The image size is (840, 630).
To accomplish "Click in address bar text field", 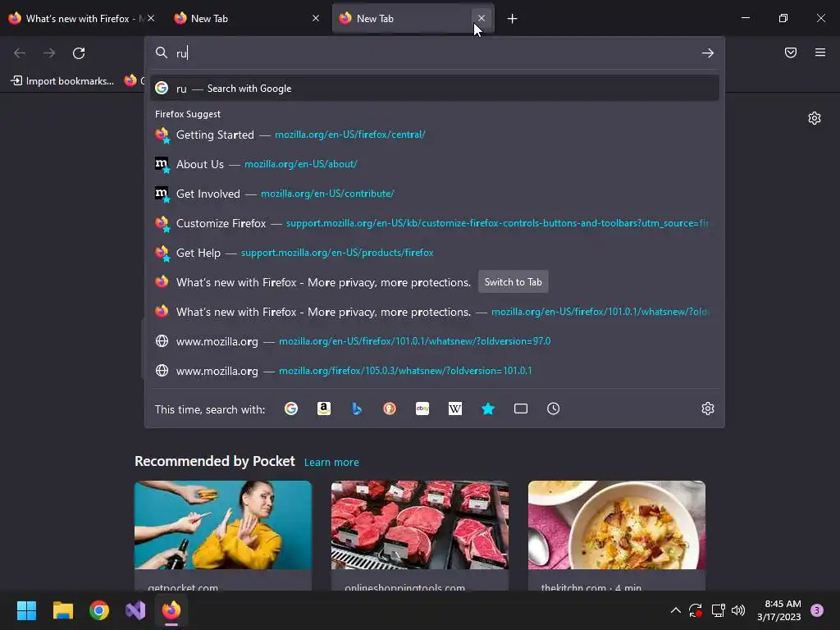I will (434, 53).
